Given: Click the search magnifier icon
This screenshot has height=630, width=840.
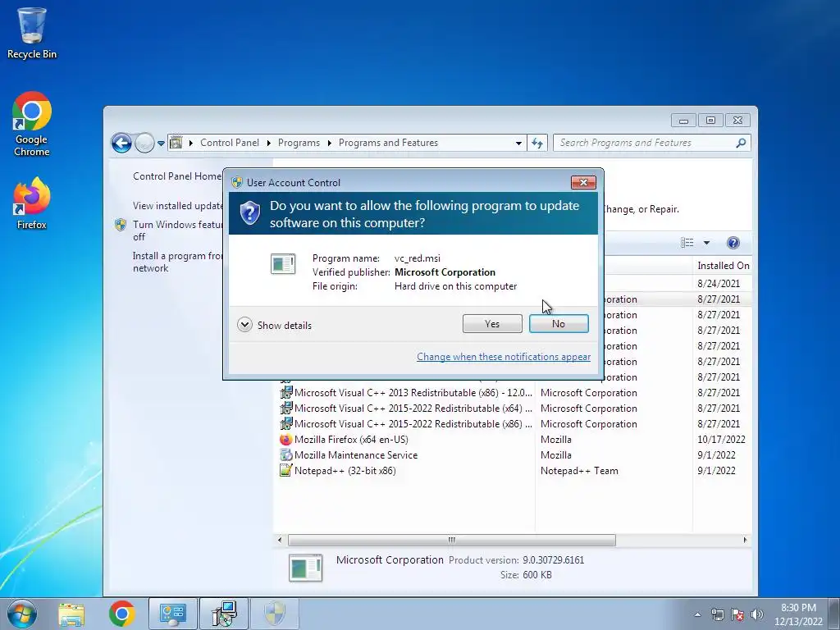Looking at the screenshot, I should 741,143.
